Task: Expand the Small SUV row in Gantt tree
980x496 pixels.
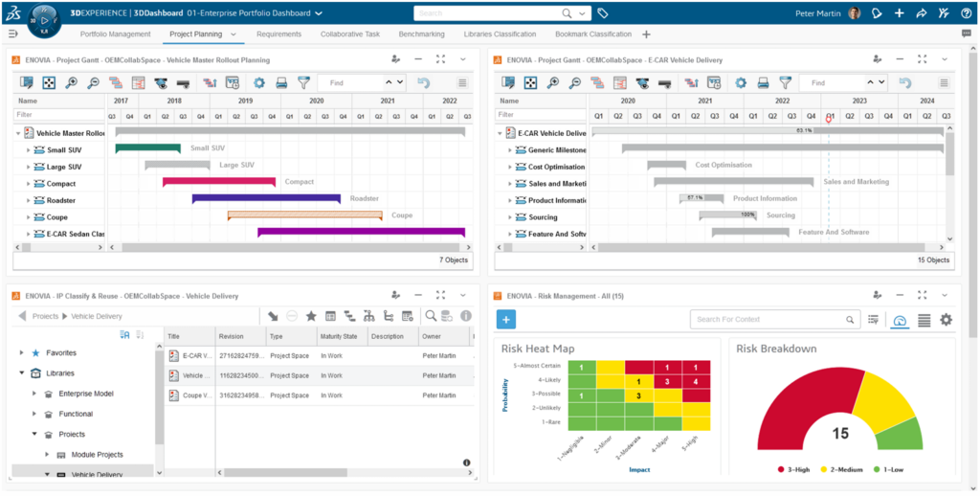Action: 29,150
